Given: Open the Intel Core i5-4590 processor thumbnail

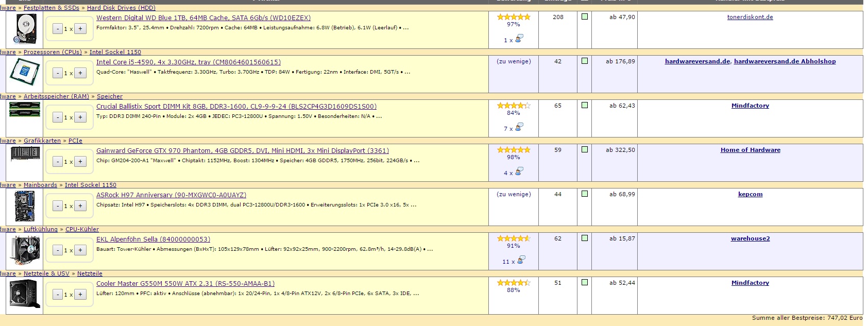Looking at the screenshot, I should click(x=25, y=73).
